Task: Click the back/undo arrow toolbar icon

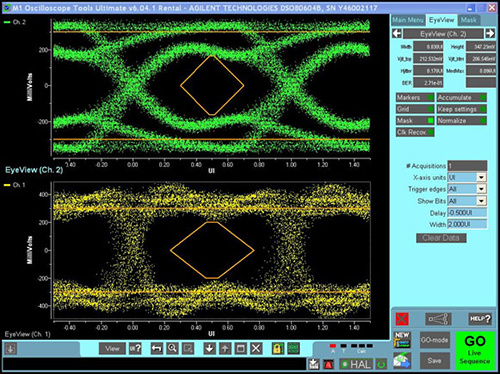Action: [156, 349]
